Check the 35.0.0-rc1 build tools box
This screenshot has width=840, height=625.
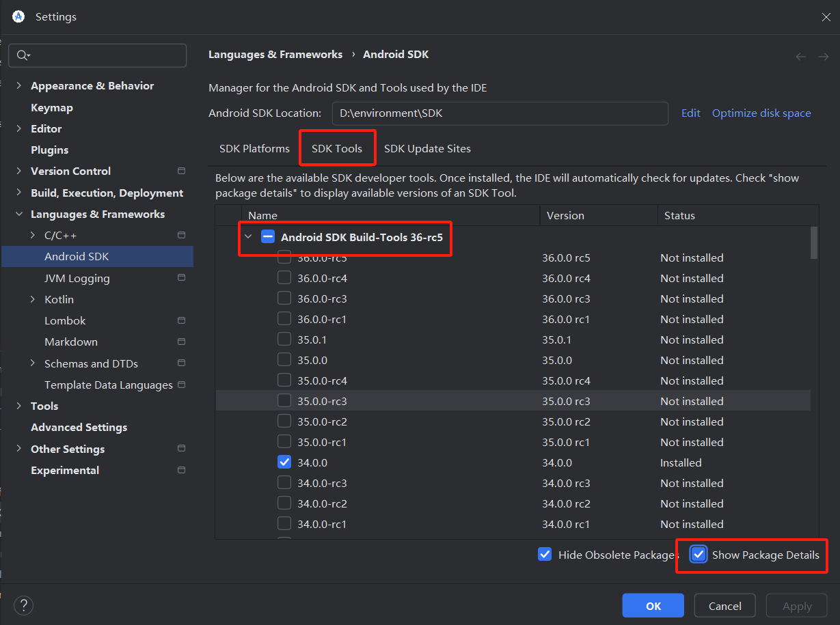tap(284, 442)
